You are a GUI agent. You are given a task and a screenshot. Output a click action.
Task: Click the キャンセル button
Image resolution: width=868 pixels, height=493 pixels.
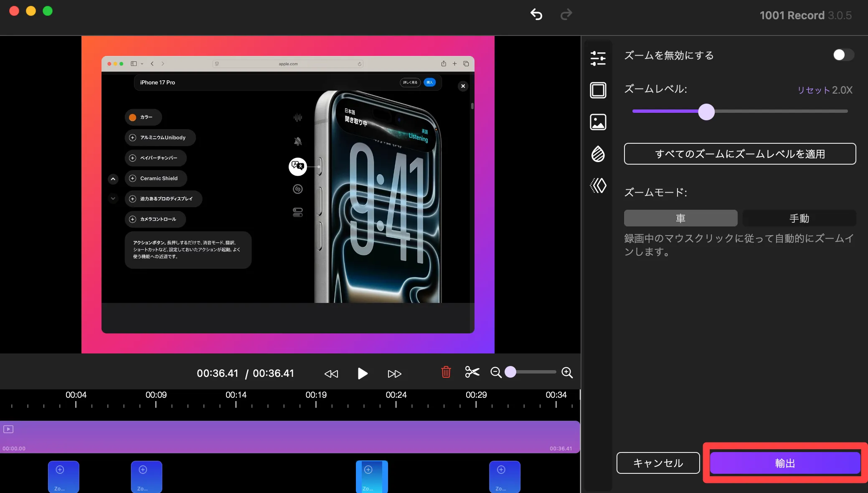pos(658,463)
